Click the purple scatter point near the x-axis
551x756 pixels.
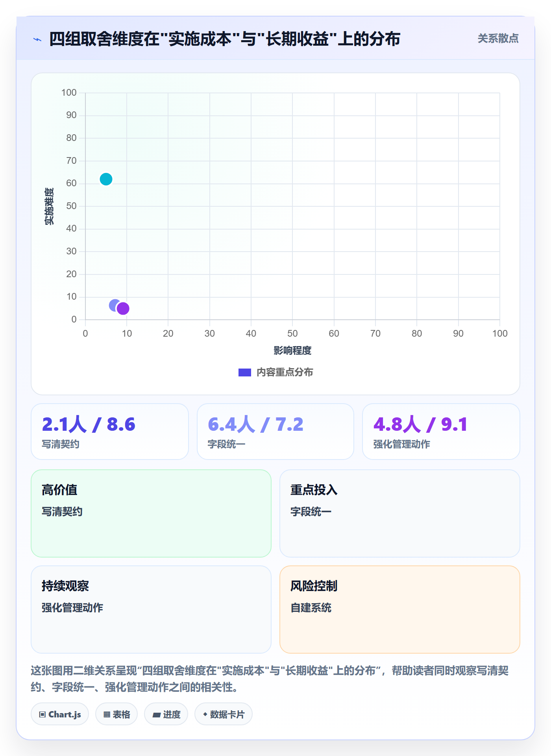123,308
